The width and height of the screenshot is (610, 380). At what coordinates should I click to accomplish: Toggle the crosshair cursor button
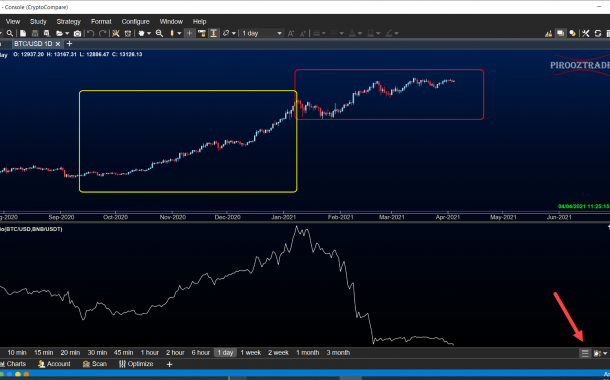(x=189, y=33)
